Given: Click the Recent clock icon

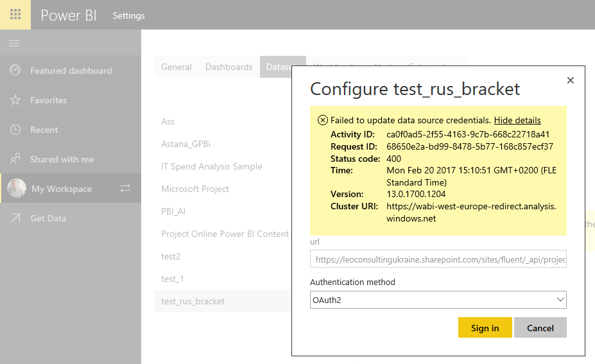Looking at the screenshot, I should click(x=15, y=130).
